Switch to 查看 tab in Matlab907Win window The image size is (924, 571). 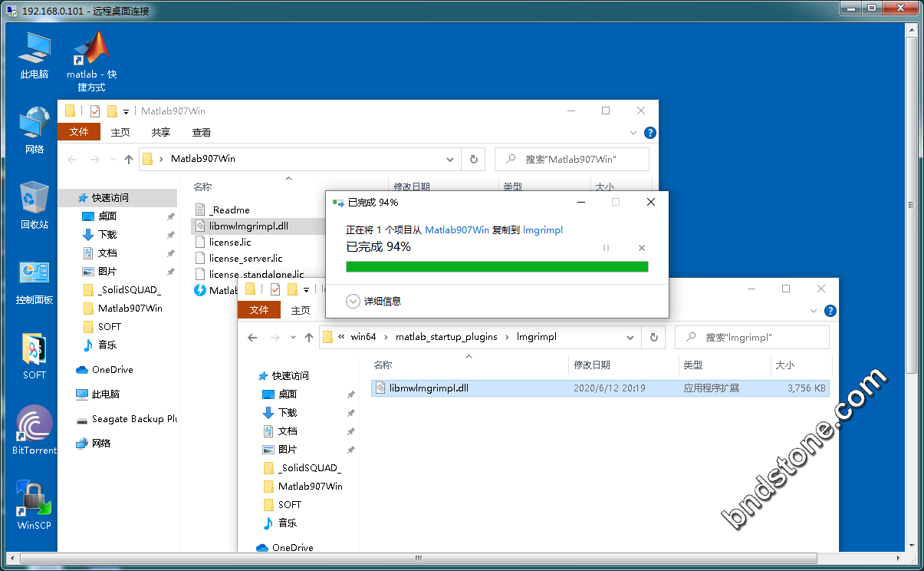(202, 132)
